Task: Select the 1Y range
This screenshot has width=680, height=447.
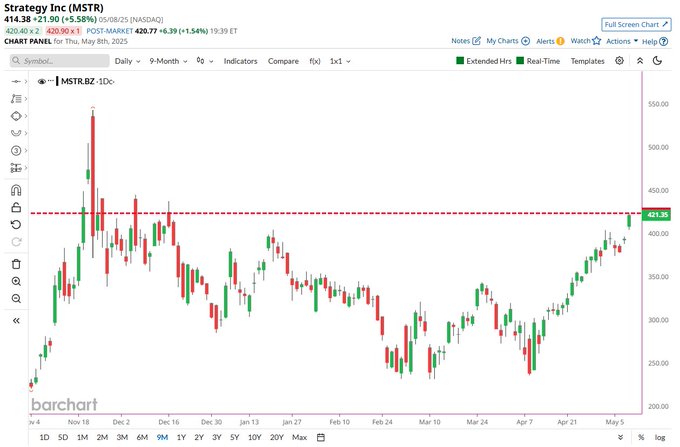Action: coord(181,437)
